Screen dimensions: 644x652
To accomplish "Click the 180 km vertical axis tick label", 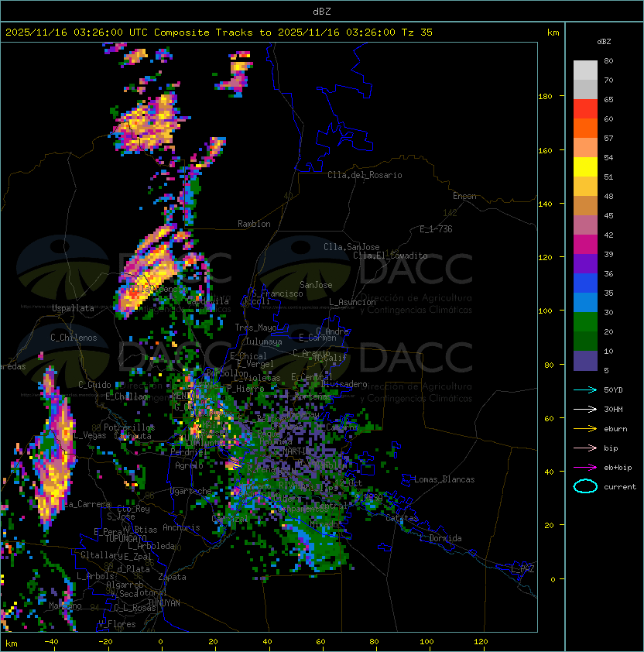I will 545,97.
